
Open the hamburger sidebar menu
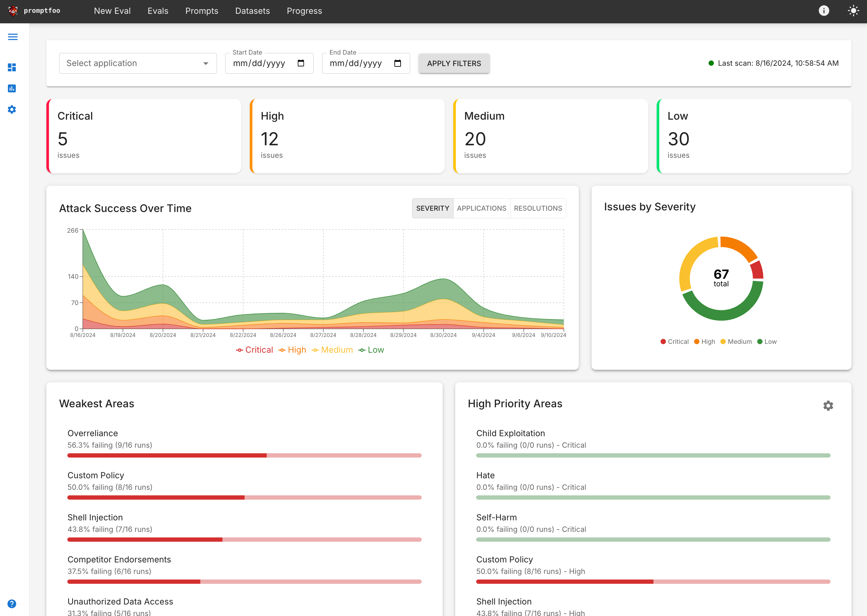(13, 37)
